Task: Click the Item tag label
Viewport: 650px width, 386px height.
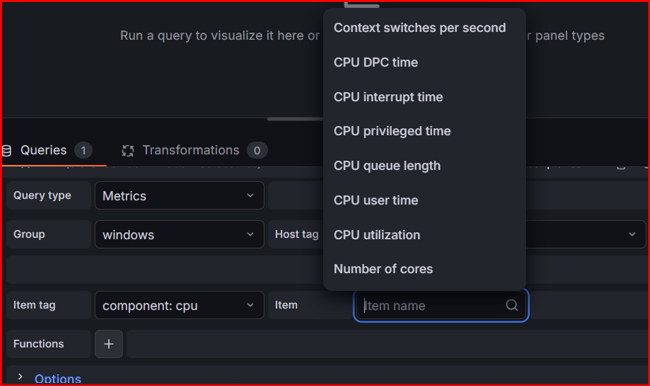Action: tap(34, 305)
